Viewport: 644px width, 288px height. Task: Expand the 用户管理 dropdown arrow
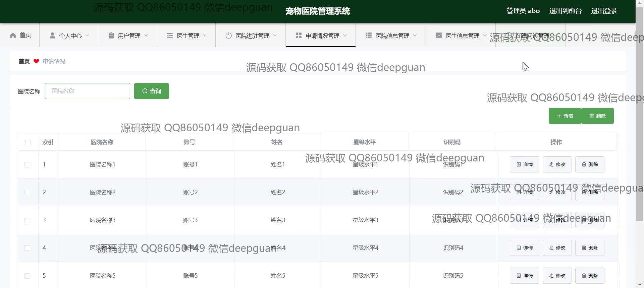pyautogui.click(x=146, y=35)
